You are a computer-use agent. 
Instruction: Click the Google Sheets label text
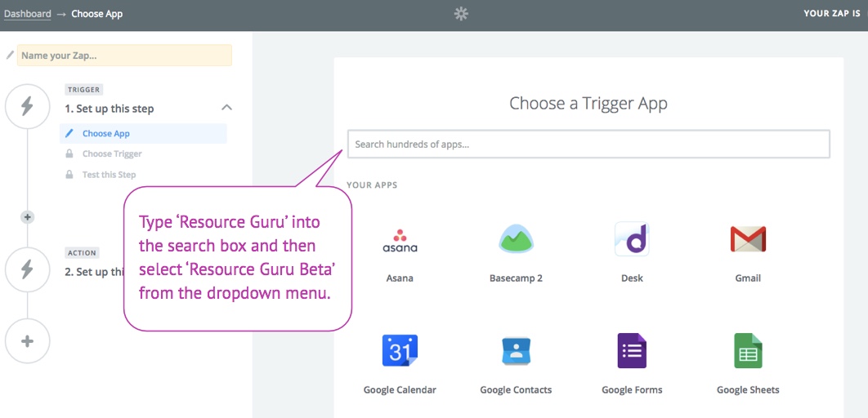pos(748,389)
